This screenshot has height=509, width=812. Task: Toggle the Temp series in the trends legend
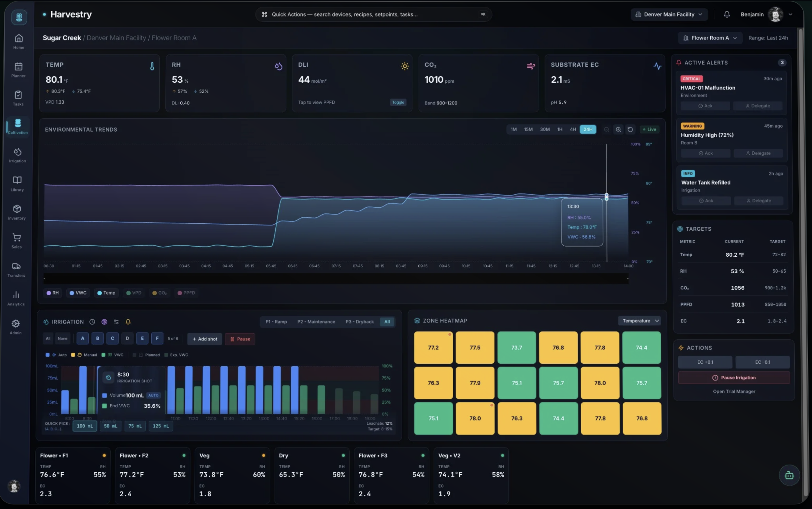point(106,292)
